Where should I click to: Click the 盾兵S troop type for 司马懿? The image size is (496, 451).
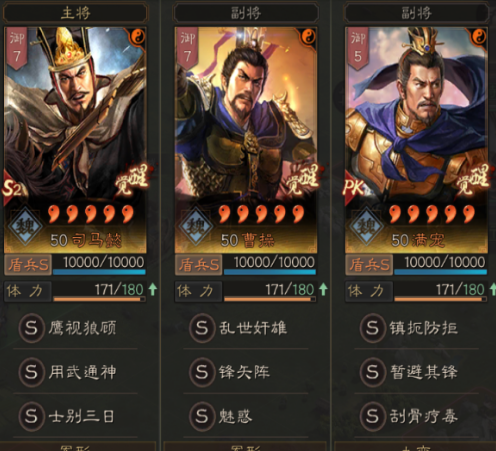coord(28,265)
